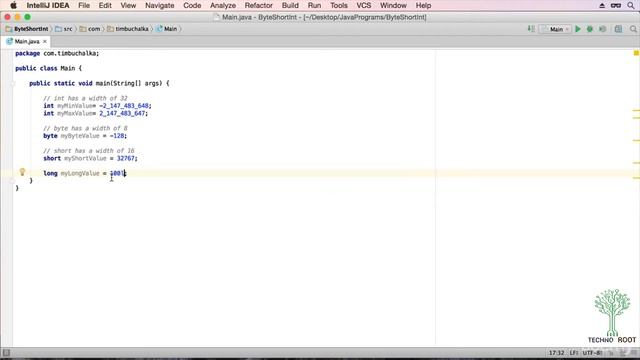
Task: Open the Edit menu
Action: pyautogui.click(x=105, y=5)
